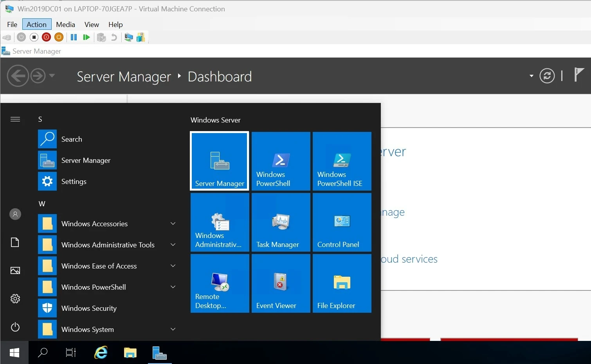Open Pictures from the Start rail

(x=15, y=270)
